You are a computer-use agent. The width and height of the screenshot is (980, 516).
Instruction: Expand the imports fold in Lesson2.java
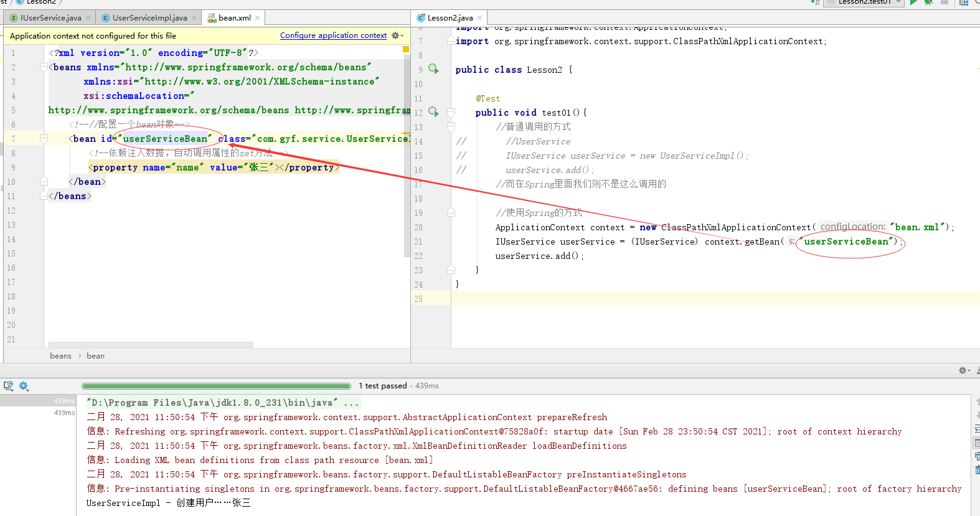(451, 41)
